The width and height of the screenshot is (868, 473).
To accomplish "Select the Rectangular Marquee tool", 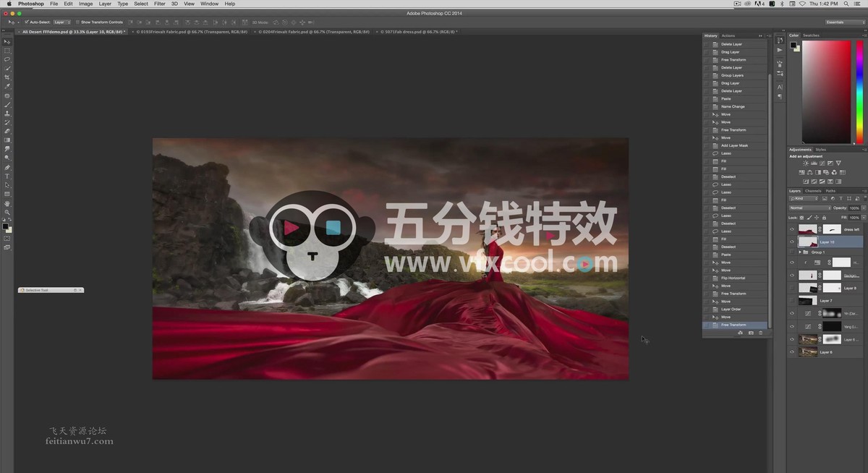I will tap(7, 51).
